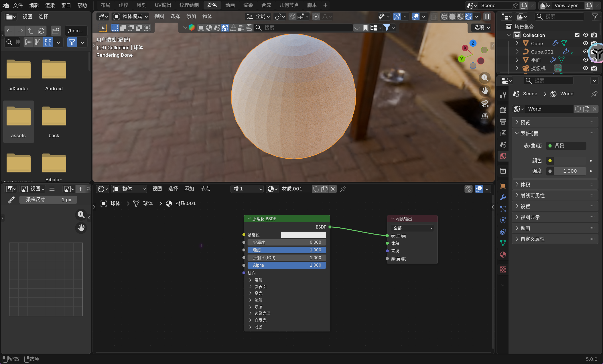Image resolution: width=603 pixels, height=364 pixels.
Task: Click refresh icon in file browser
Action: [41, 31]
